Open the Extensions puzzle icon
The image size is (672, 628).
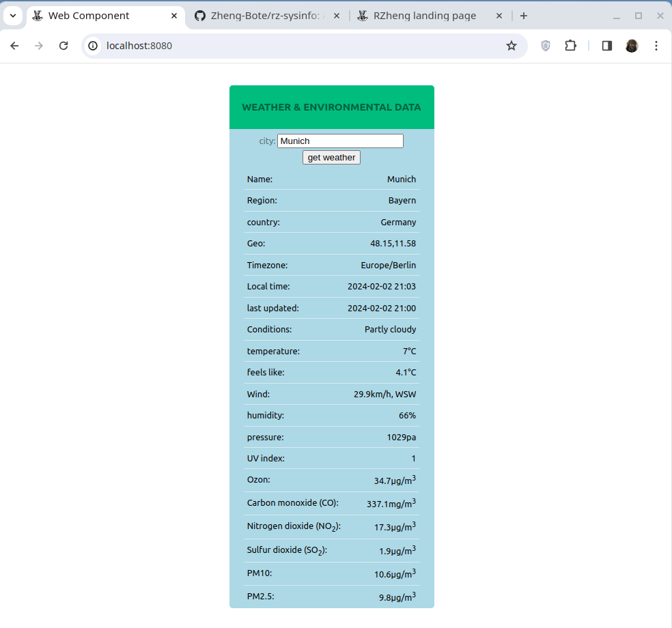(570, 46)
